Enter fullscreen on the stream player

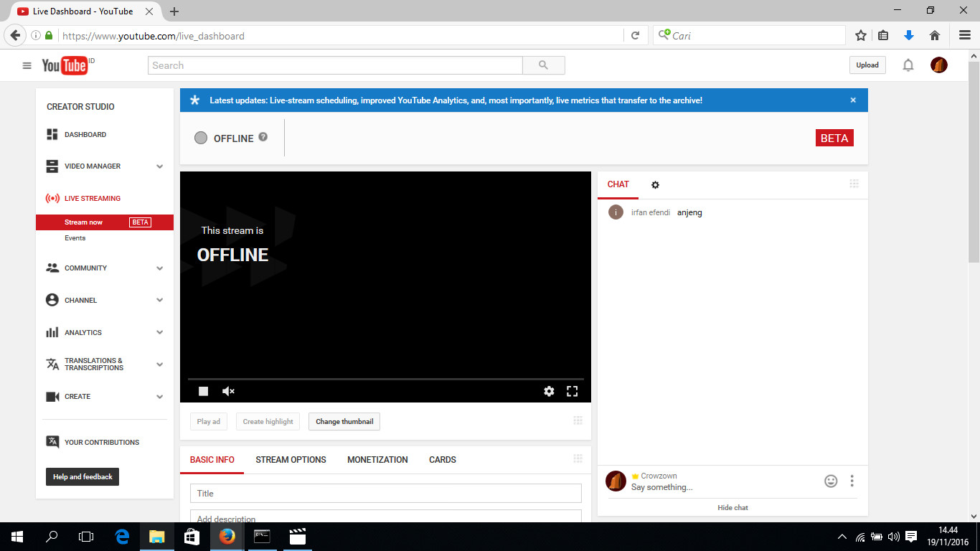[572, 391]
